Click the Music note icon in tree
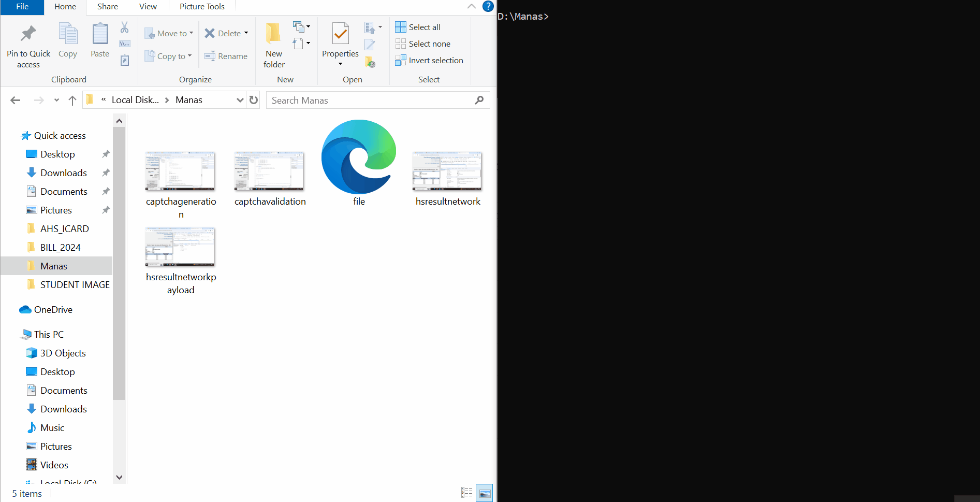This screenshot has height=502, width=980. pos(32,427)
